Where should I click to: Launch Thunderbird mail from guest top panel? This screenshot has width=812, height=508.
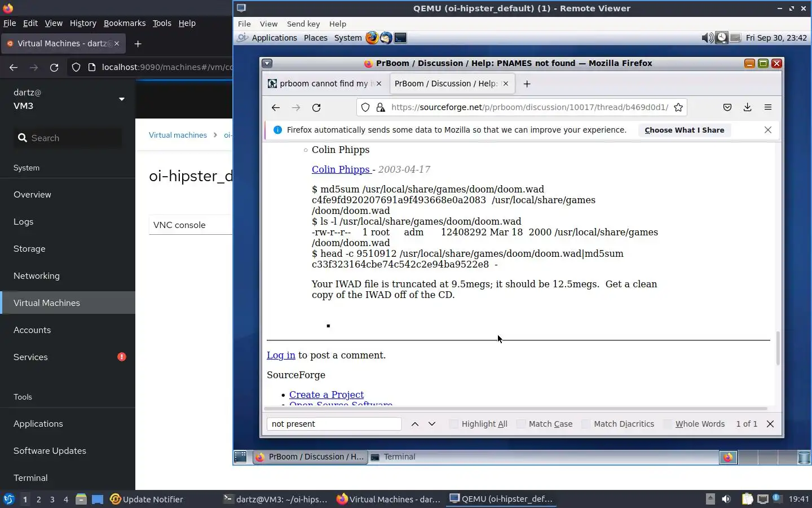pyautogui.click(x=386, y=38)
